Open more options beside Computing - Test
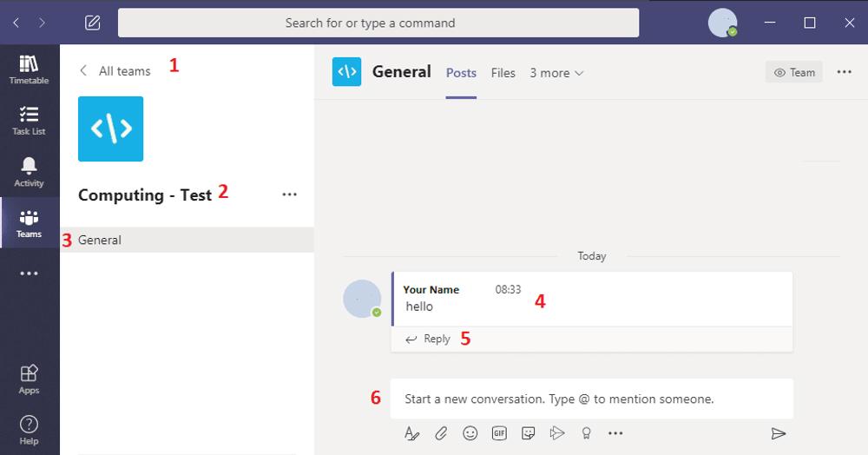The image size is (868, 455). pyautogui.click(x=290, y=195)
